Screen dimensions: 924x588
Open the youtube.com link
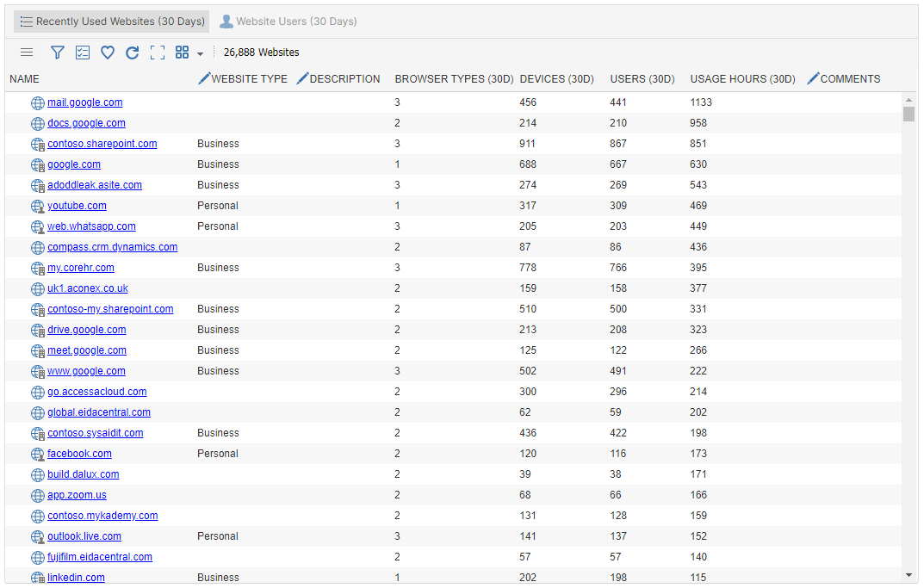click(78, 206)
